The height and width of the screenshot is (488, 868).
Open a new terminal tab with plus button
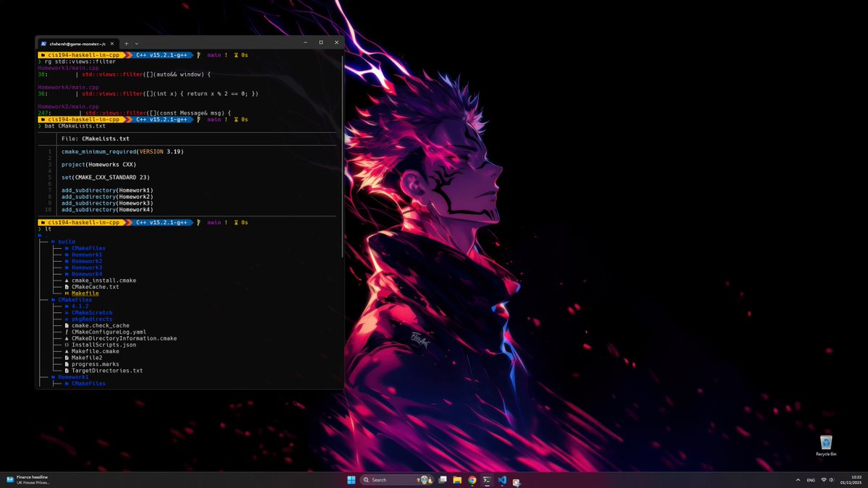coord(127,43)
